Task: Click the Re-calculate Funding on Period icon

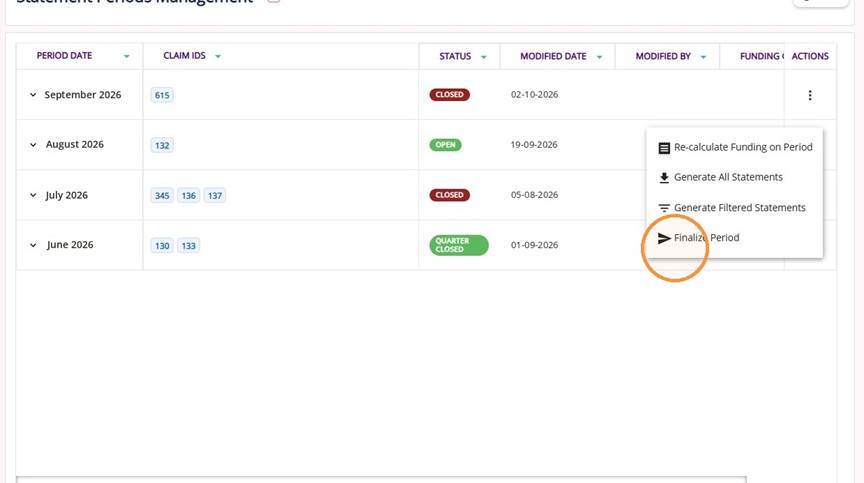Action: pos(664,148)
